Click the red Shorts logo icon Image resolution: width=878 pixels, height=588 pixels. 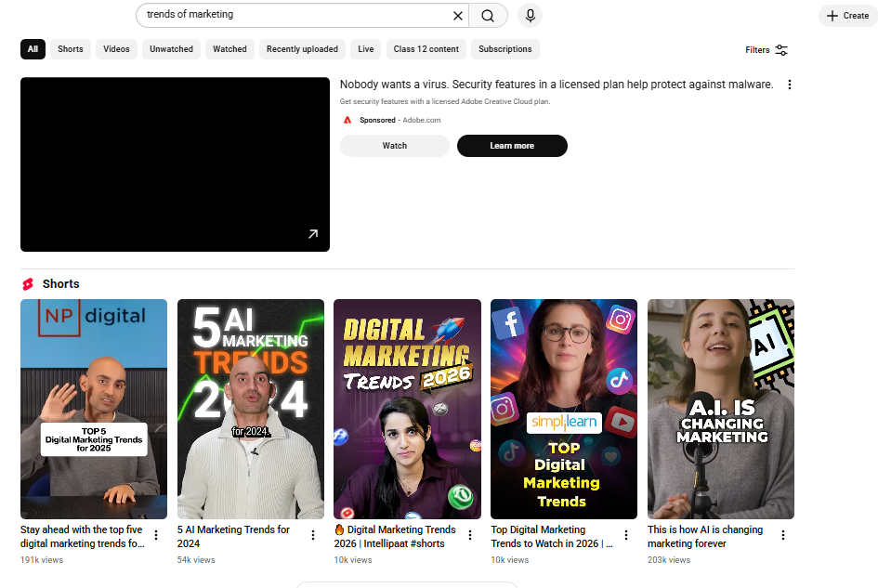click(28, 284)
